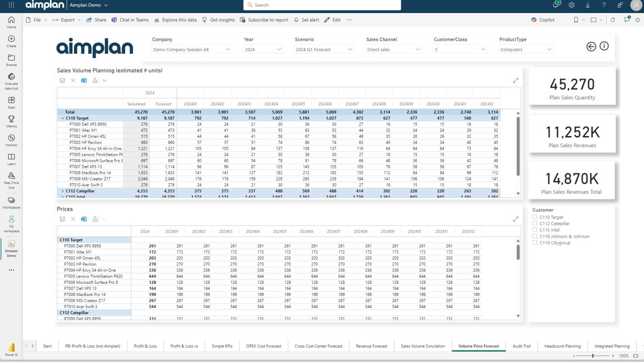Image resolution: width=644 pixels, height=362 pixels.
Task: Switch to Profit & Loss tab
Action: pos(145,346)
